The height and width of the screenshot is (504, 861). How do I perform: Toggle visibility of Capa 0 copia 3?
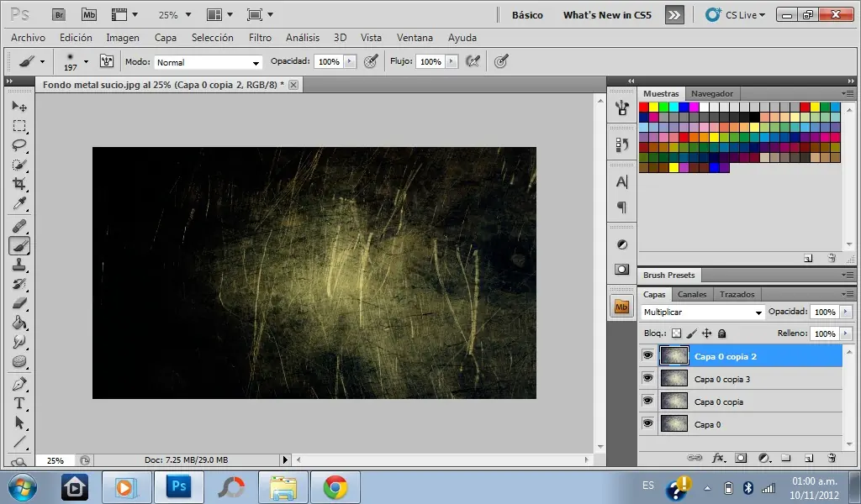click(647, 379)
